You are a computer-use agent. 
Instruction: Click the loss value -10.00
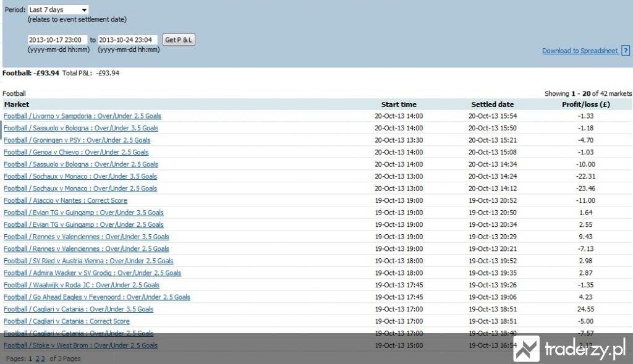click(586, 164)
